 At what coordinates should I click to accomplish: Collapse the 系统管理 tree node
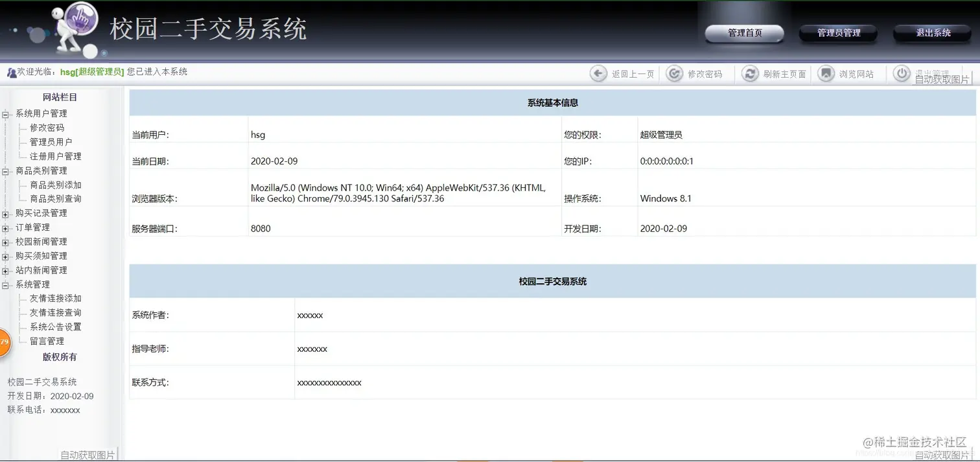[x=5, y=285]
